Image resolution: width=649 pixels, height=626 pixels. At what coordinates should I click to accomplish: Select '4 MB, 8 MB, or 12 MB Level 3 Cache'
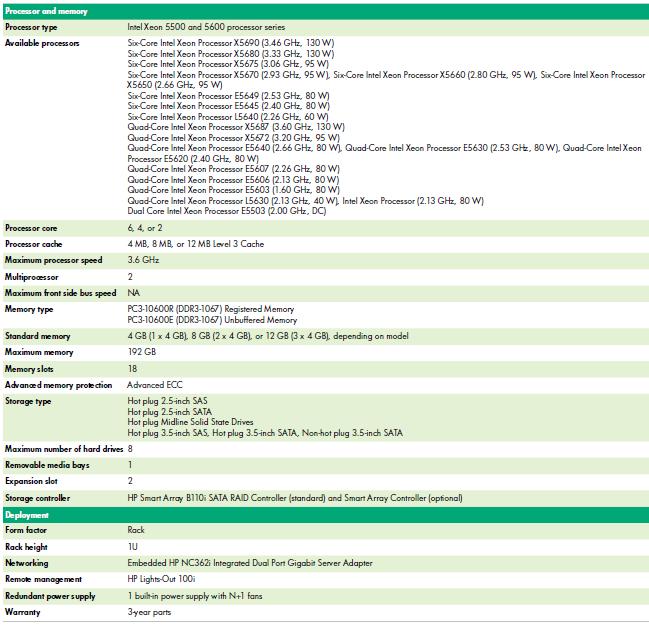196,244
